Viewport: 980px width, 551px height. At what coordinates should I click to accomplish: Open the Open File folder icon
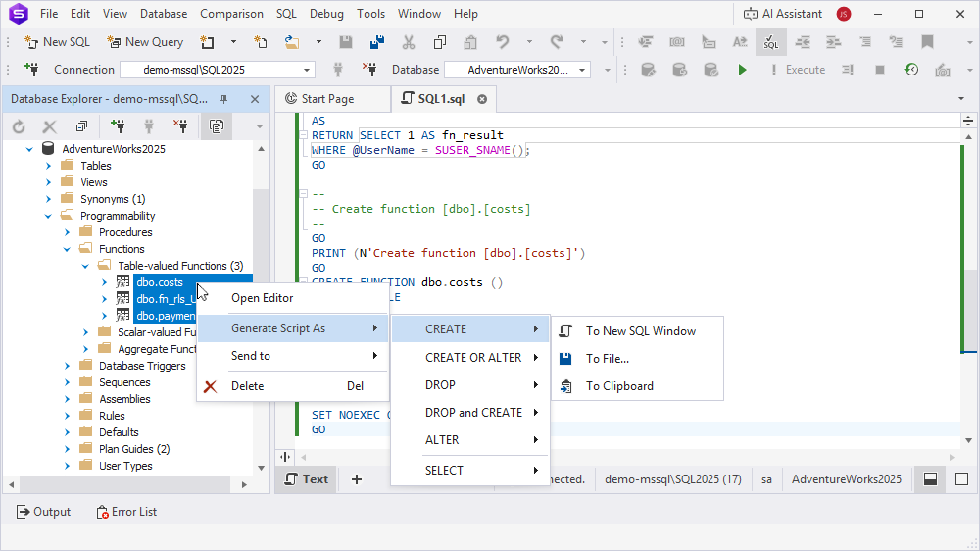[x=292, y=42]
